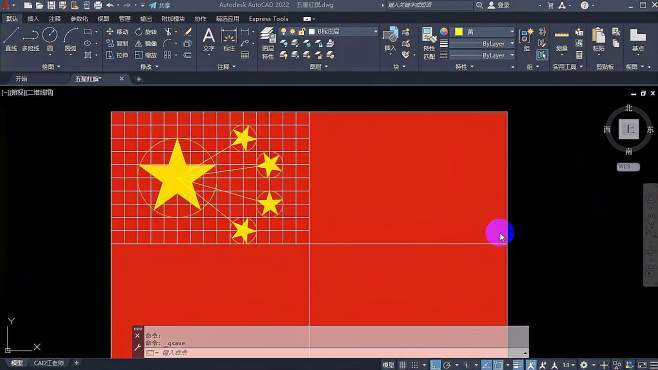Expand the Draw (绘图) panel

pos(51,67)
